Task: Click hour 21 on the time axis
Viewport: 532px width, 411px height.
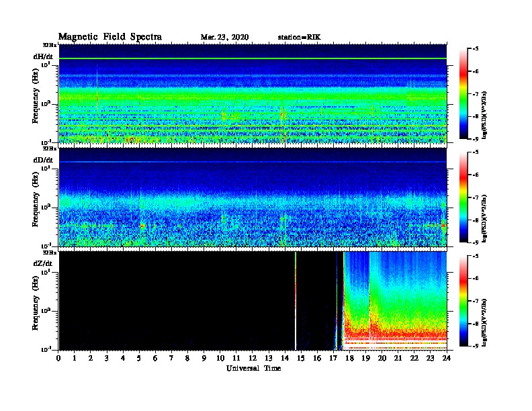Action: tap(398, 359)
